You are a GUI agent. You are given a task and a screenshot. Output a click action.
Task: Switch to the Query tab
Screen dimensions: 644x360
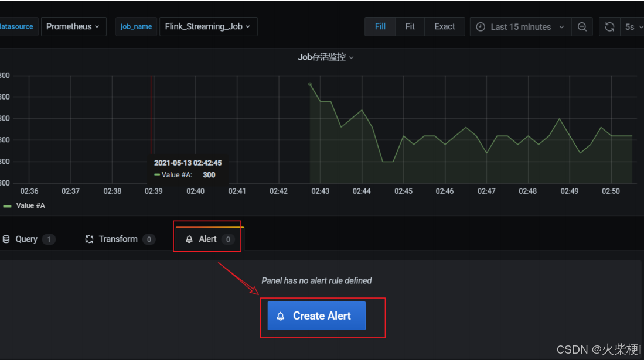[29, 239]
